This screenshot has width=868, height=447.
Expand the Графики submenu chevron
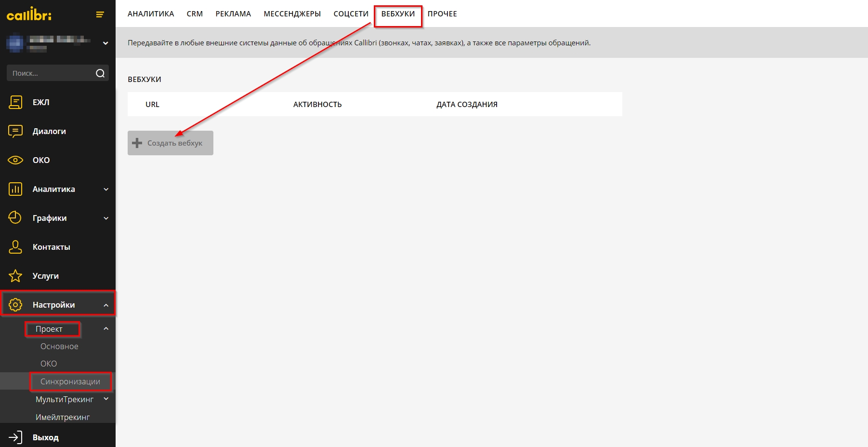(x=106, y=218)
